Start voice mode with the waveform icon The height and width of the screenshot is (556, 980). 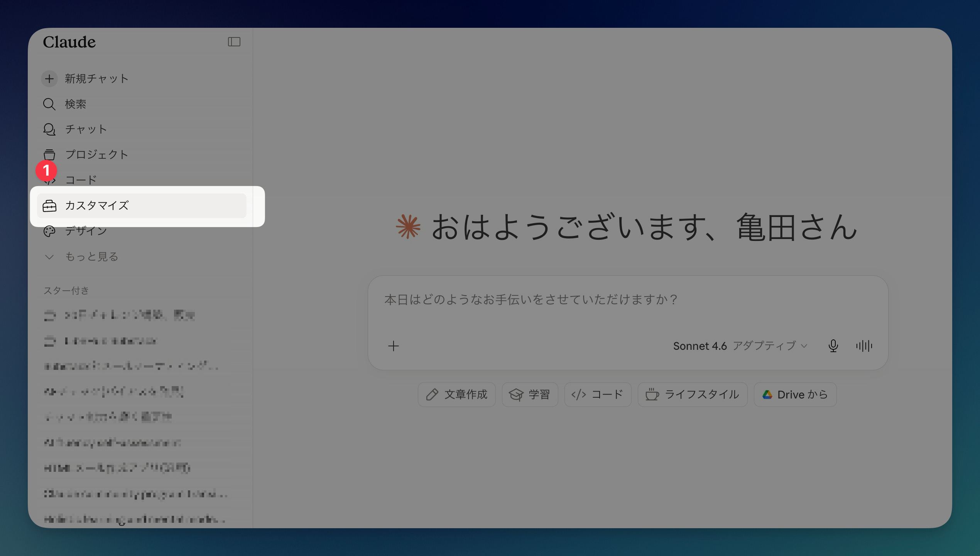point(864,346)
